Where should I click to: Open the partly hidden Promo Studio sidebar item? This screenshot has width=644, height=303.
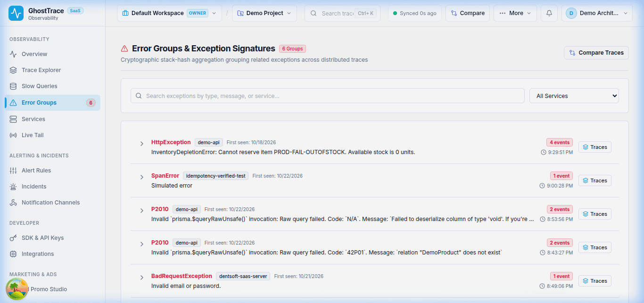52,289
